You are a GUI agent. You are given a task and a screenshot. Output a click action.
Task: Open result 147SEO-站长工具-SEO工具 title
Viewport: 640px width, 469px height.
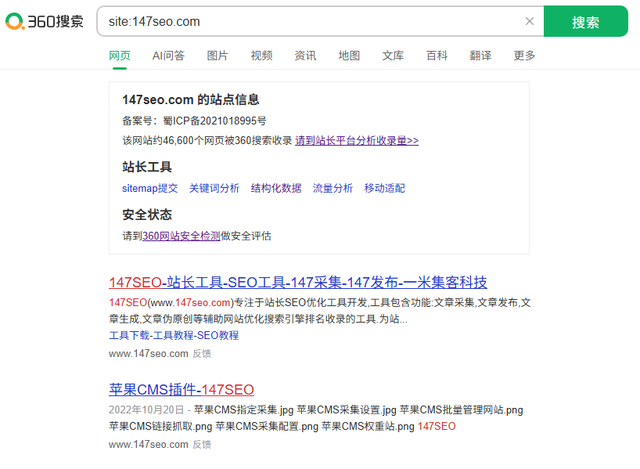pyautogui.click(x=298, y=282)
